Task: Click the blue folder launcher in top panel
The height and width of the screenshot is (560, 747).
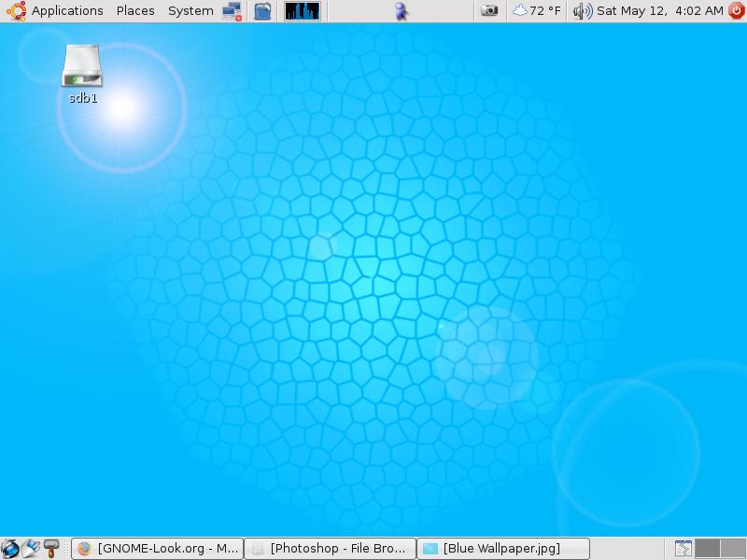Action: coord(262,11)
